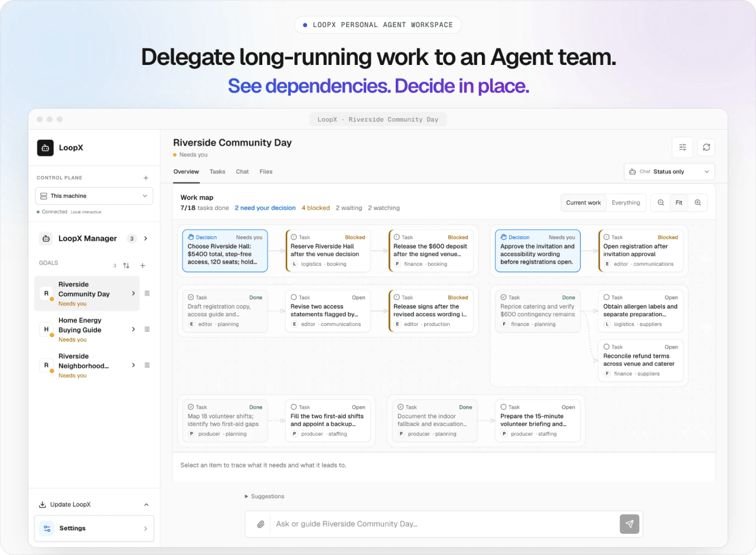This screenshot has width=756, height=555.
Task: Select the "Choose Riverside Hall" decision card
Action: 225,251
